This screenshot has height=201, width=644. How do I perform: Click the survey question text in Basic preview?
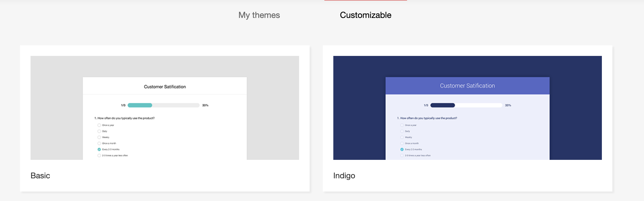(125, 118)
